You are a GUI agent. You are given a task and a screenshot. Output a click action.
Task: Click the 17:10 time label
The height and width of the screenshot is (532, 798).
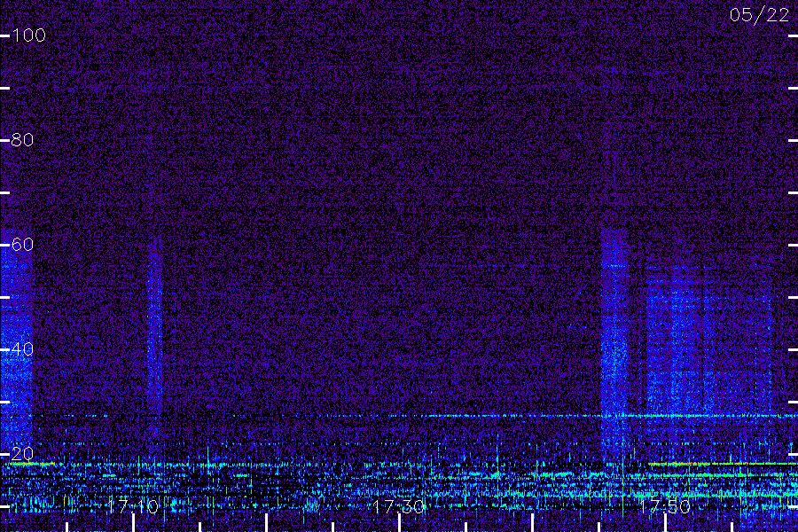[x=133, y=506]
